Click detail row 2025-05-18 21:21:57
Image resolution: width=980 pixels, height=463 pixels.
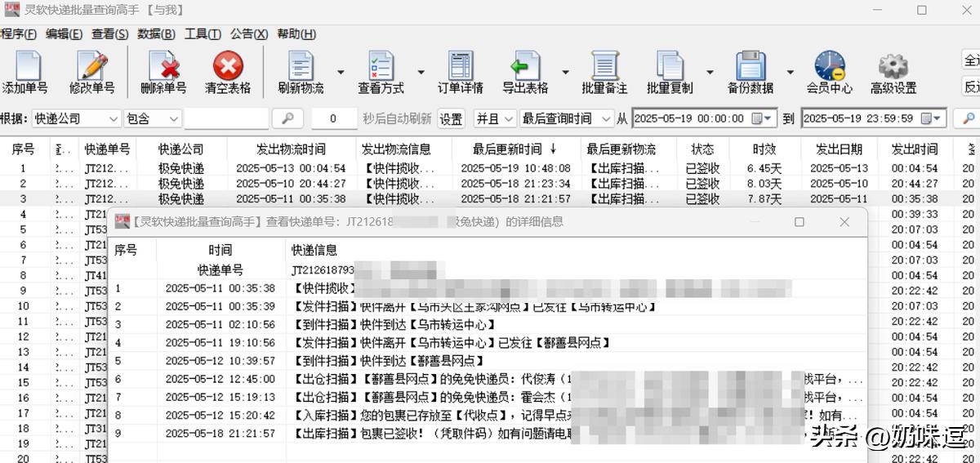(487, 433)
